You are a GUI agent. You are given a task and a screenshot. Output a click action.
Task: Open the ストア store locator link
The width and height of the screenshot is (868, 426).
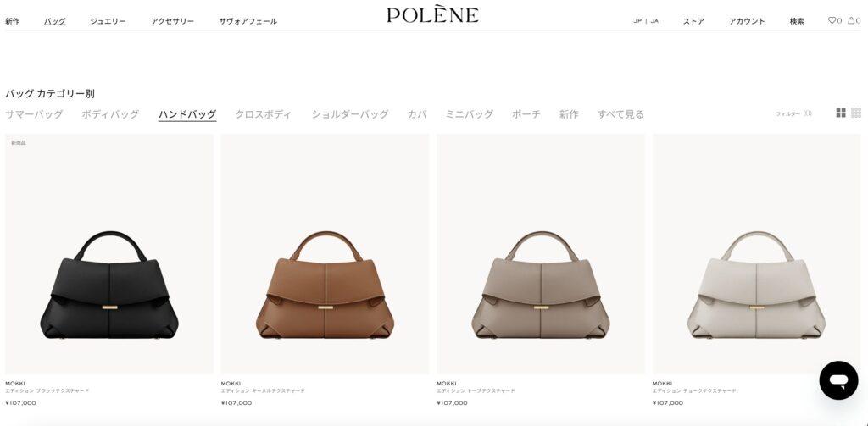click(x=693, y=21)
